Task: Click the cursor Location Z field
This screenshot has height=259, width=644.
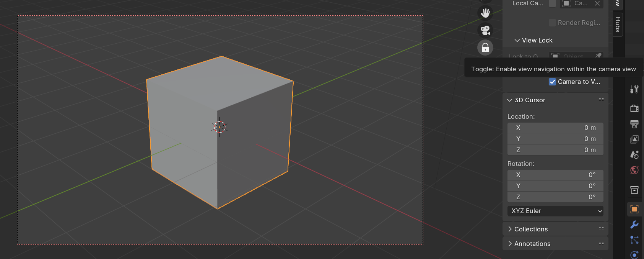Action: click(555, 150)
